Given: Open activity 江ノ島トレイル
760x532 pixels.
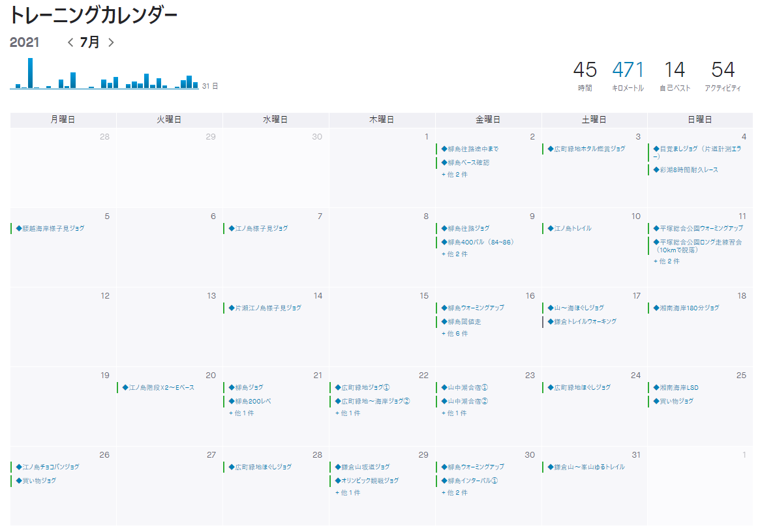Looking at the screenshot, I should coord(570,228).
